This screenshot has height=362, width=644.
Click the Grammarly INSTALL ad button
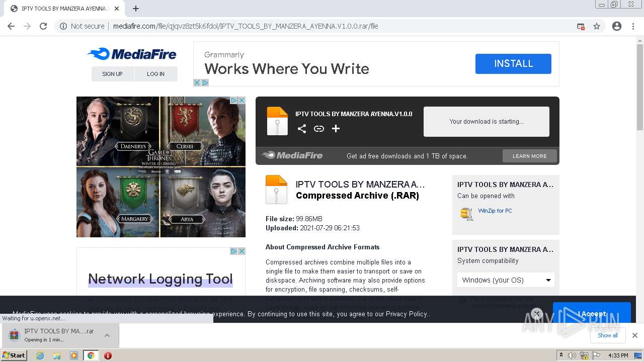coord(513,64)
